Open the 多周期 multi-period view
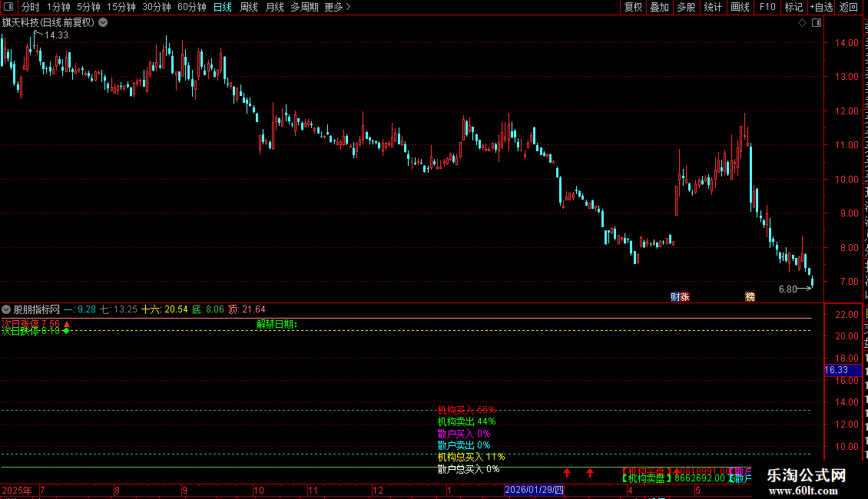The height and width of the screenshot is (499, 868). pyautogui.click(x=304, y=7)
